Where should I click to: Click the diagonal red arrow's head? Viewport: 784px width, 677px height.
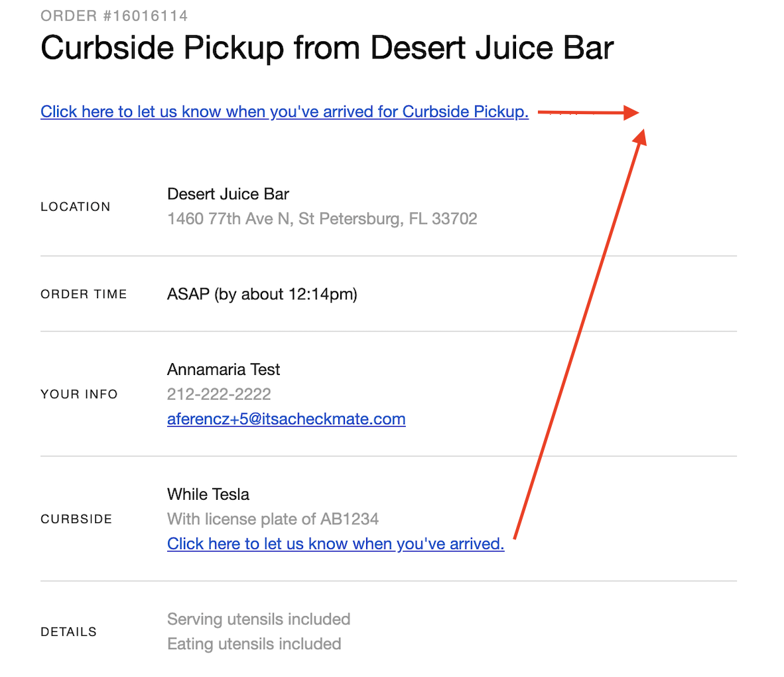(x=641, y=136)
